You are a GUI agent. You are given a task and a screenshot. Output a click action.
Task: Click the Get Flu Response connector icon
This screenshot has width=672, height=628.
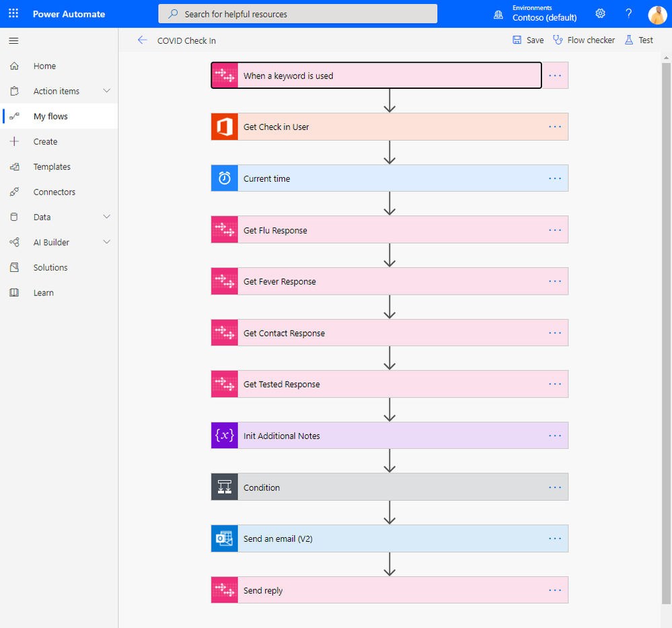point(225,230)
